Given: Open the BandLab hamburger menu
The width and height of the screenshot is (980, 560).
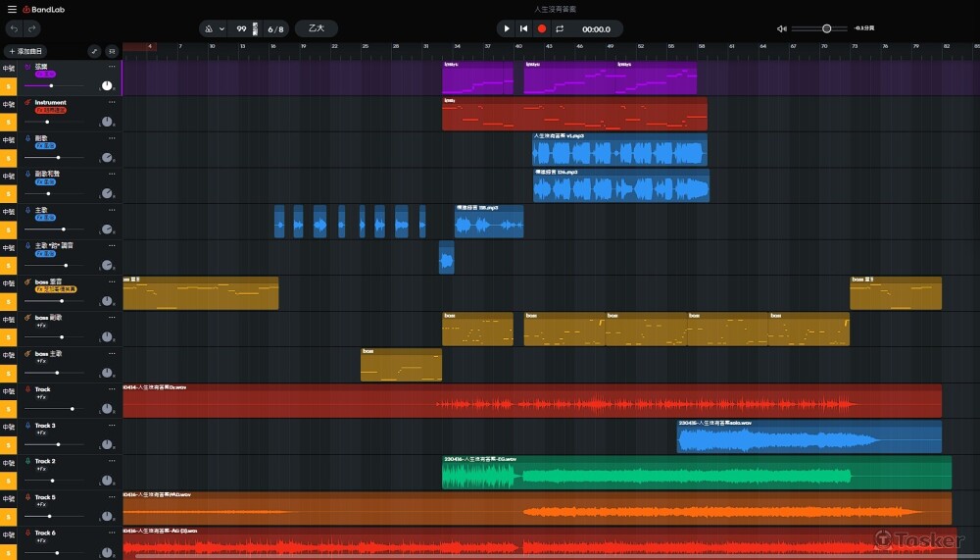Looking at the screenshot, I should point(12,9).
